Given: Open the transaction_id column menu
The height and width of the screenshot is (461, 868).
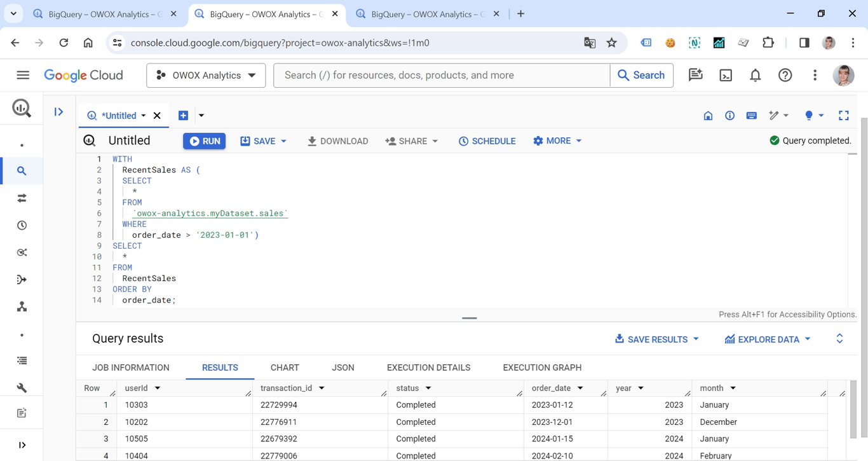Looking at the screenshot, I should [x=322, y=388].
